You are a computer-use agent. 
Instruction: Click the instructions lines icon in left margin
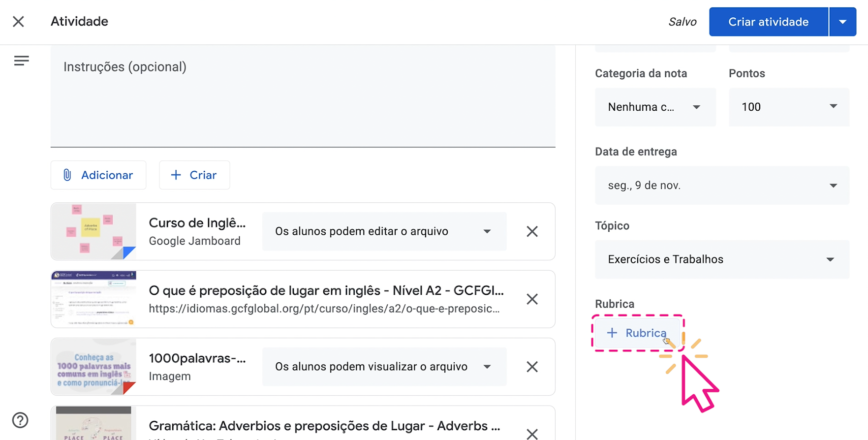pyautogui.click(x=21, y=61)
